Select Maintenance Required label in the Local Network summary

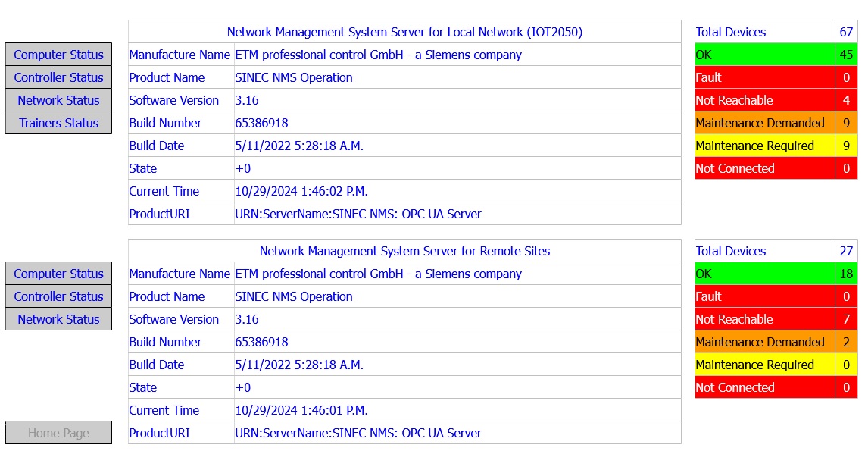(x=755, y=146)
